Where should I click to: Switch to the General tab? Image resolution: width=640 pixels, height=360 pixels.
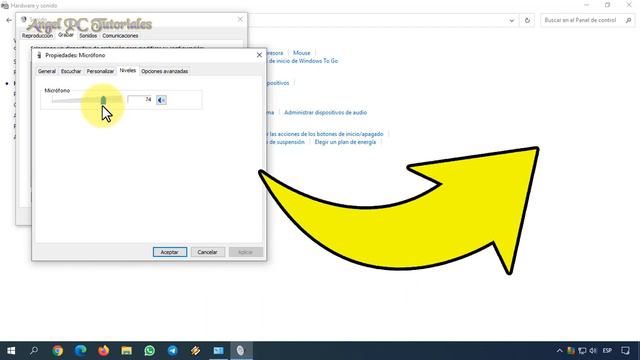tap(47, 71)
